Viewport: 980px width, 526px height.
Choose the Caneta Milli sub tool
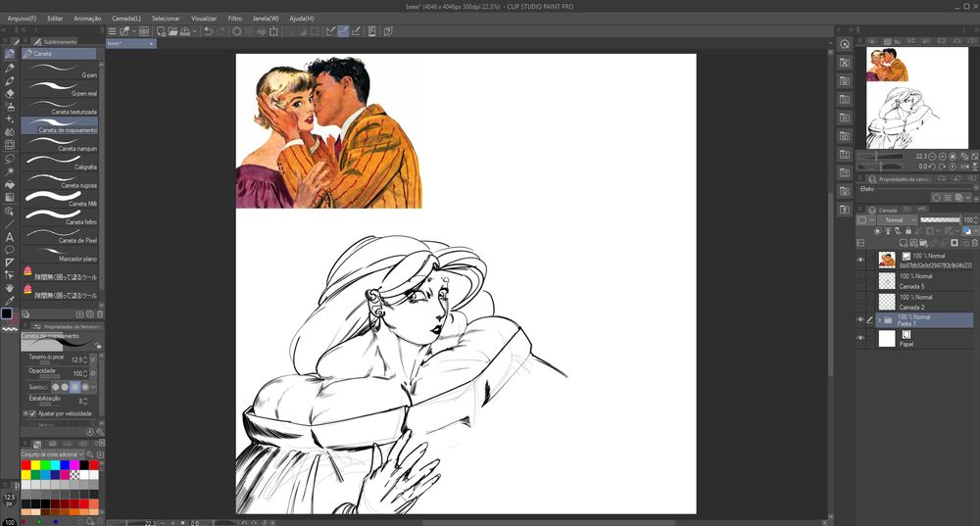[60, 199]
